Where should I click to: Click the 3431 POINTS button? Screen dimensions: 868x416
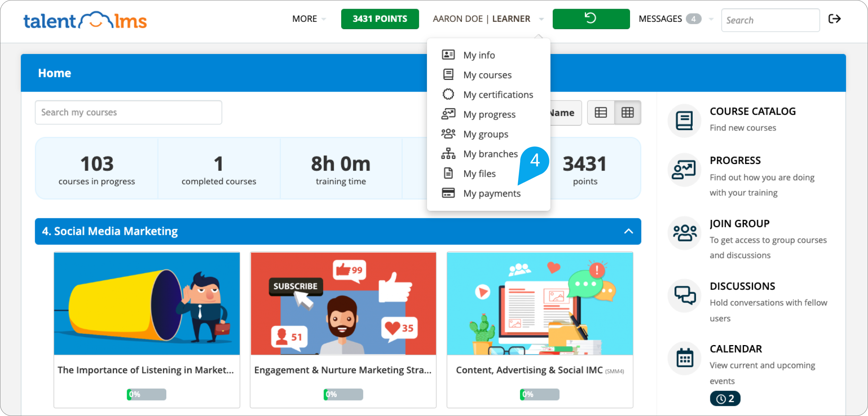380,19
